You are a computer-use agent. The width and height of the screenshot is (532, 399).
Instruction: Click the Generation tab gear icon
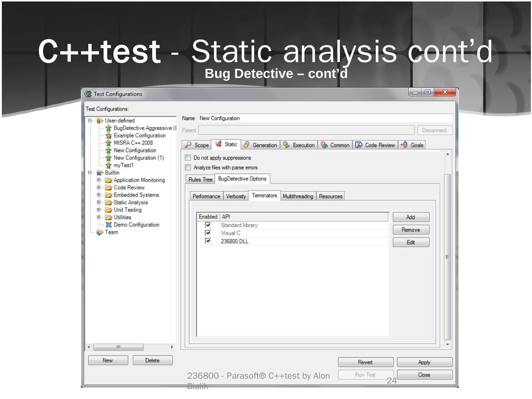click(246, 145)
